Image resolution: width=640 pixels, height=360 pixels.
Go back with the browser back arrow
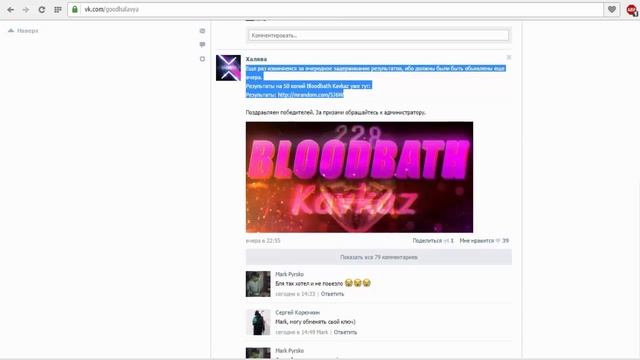pyautogui.click(x=11, y=9)
